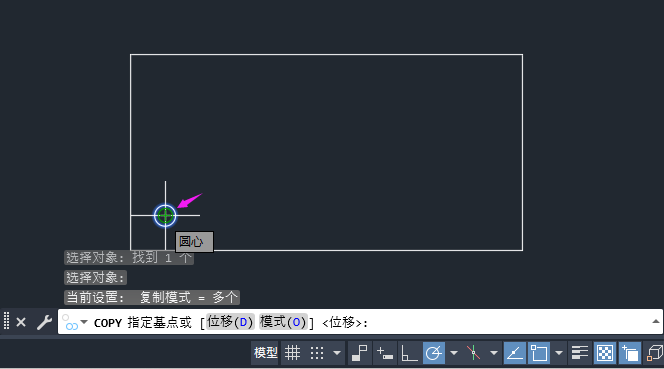Open polar tracking angle dropdown
Viewport: 664px width, 369px height.
point(454,352)
